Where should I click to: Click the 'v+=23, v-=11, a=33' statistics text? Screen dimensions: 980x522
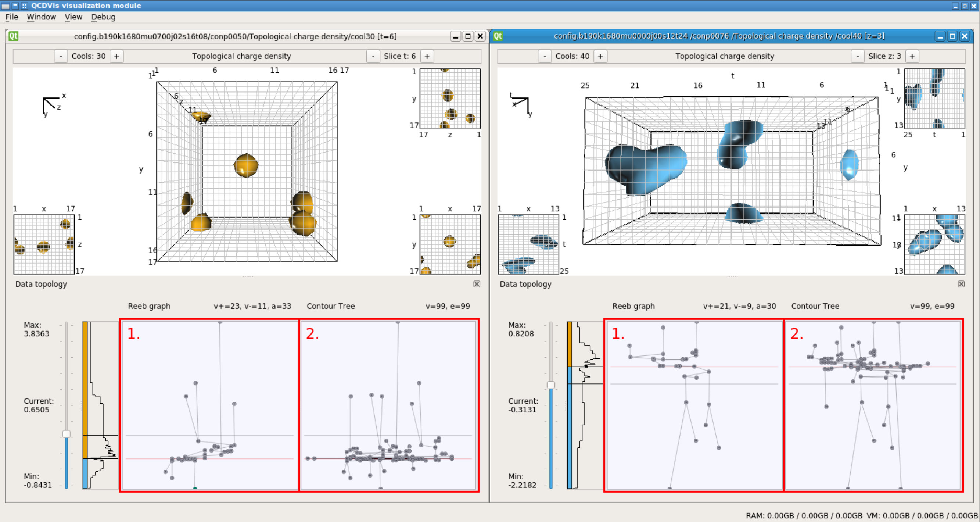click(252, 306)
